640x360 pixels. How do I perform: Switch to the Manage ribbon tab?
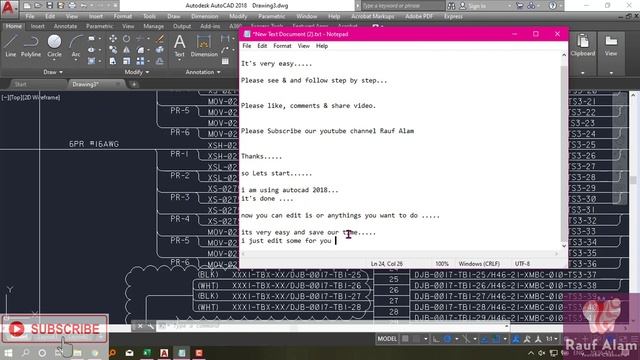pyautogui.click(x=153, y=26)
